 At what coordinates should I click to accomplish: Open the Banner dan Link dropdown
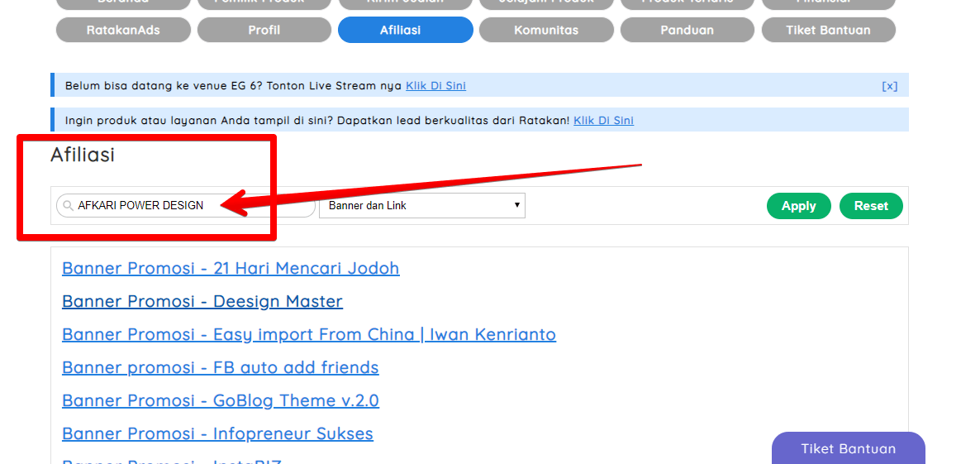click(x=421, y=206)
